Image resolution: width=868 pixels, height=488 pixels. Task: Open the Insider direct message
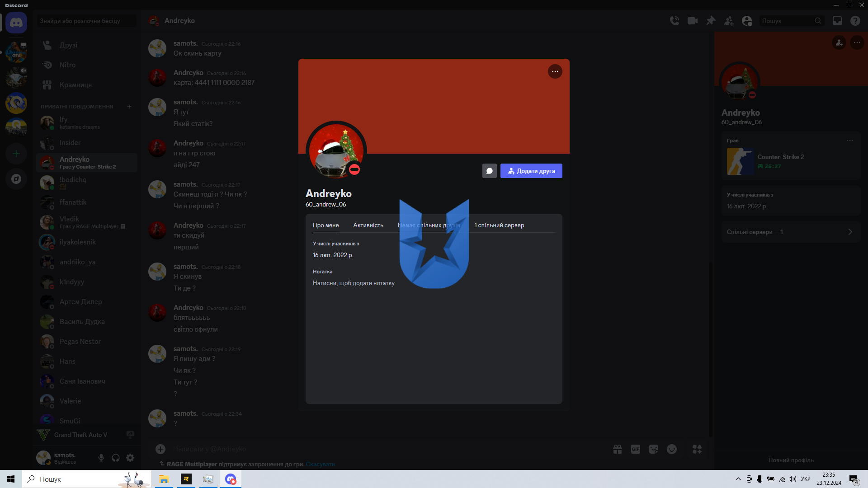click(86, 143)
